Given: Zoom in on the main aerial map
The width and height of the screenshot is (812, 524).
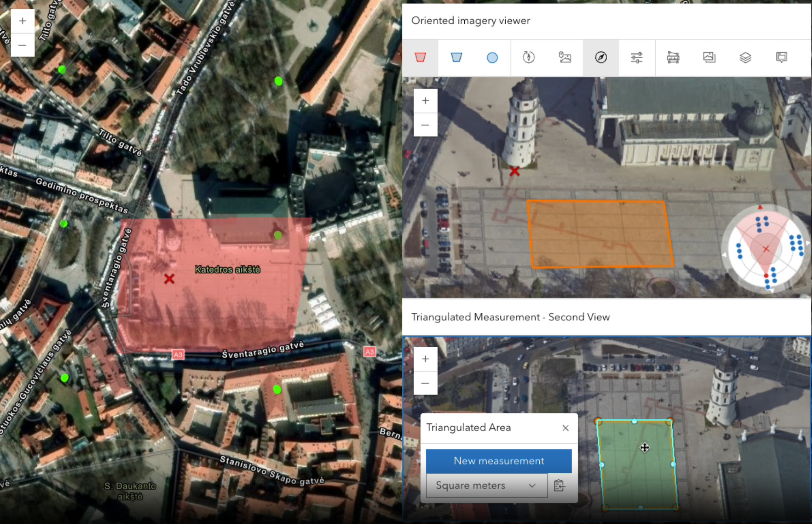Looking at the screenshot, I should (x=22, y=21).
